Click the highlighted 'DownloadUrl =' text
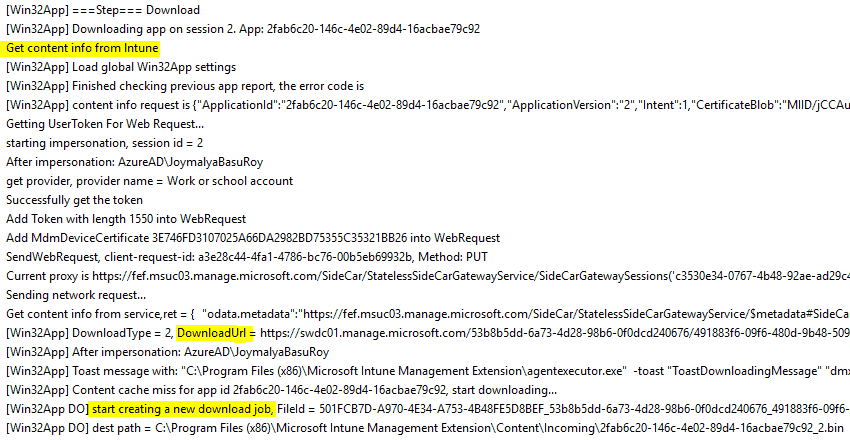 (x=216, y=333)
